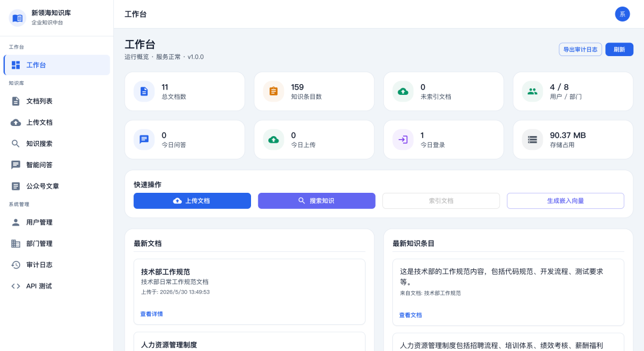Screen dimensions: 644x351
Task: Click the 新领海知识库 book logo icon
Action: point(17,18)
